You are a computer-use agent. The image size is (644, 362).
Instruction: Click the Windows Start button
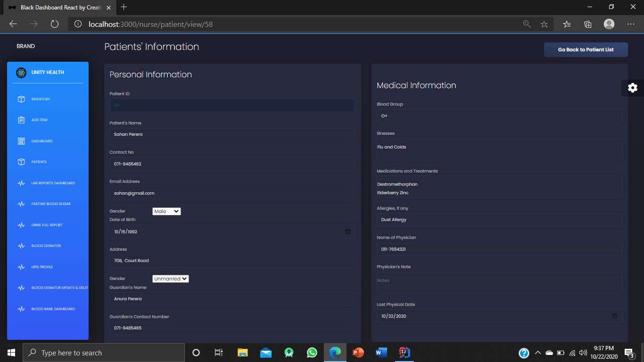pos(11,353)
